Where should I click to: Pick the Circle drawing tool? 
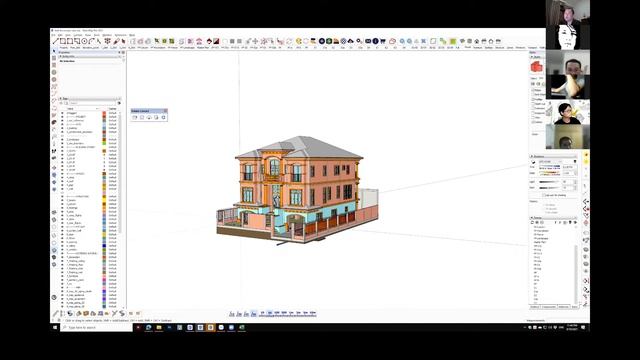[84, 41]
